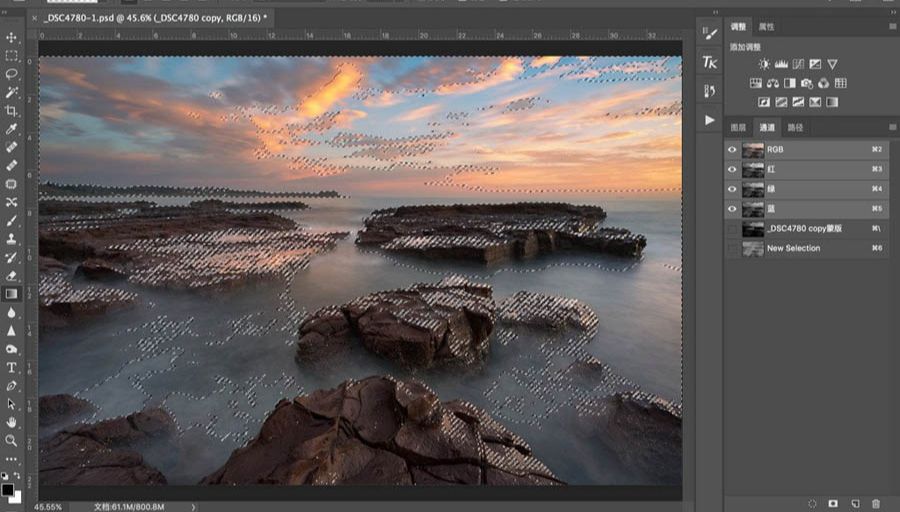Add a Color Balance adjustment

tap(773, 83)
